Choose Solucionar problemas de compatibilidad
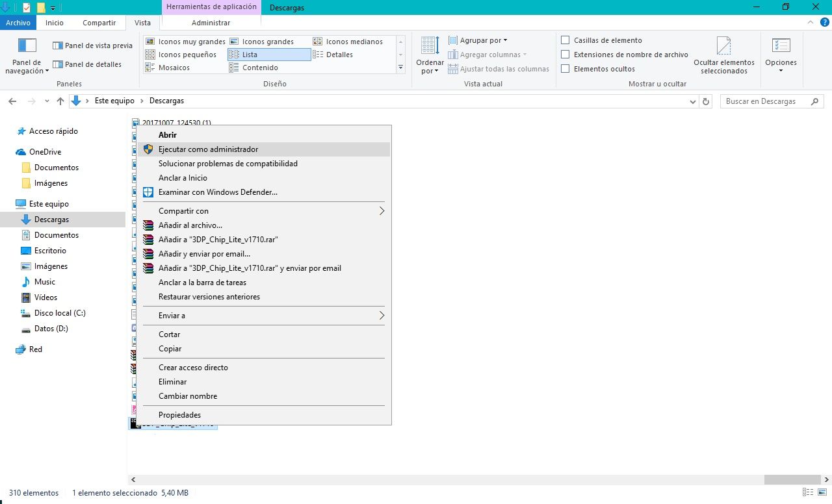 point(264,164)
